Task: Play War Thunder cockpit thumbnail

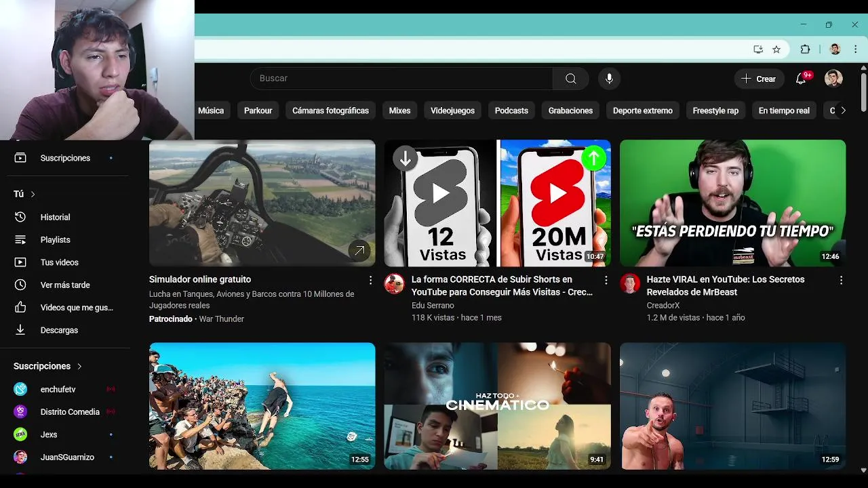Action: pos(262,203)
